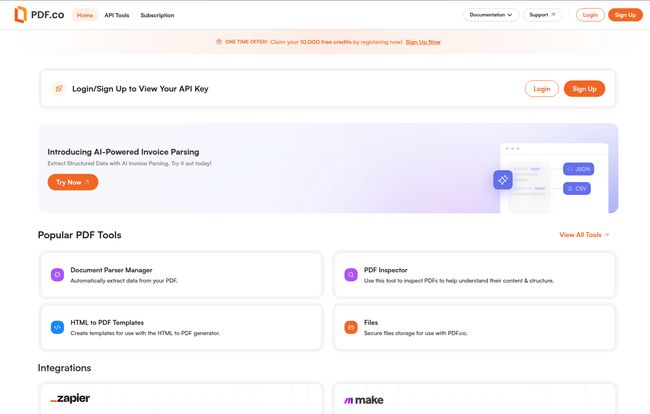Image resolution: width=650 pixels, height=414 pixels.
Task: Click the Document Parser Manager purple icon
Action: [x=57, y=274]
